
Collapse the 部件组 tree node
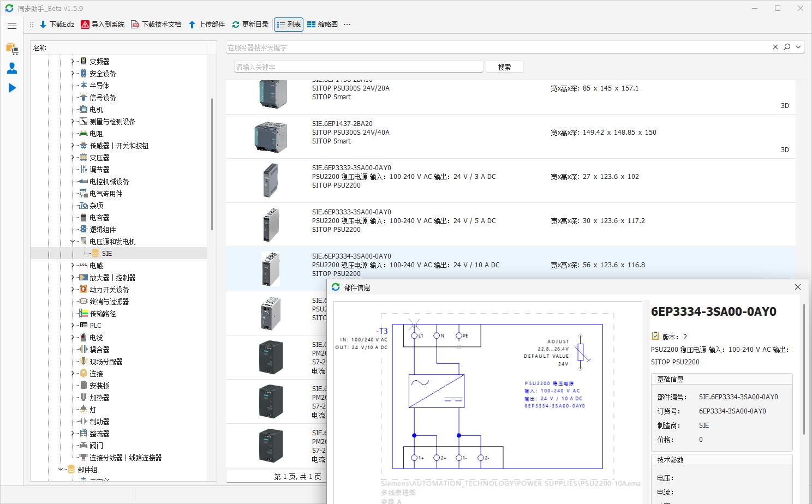pyautogui.click(x=61, y=470)
